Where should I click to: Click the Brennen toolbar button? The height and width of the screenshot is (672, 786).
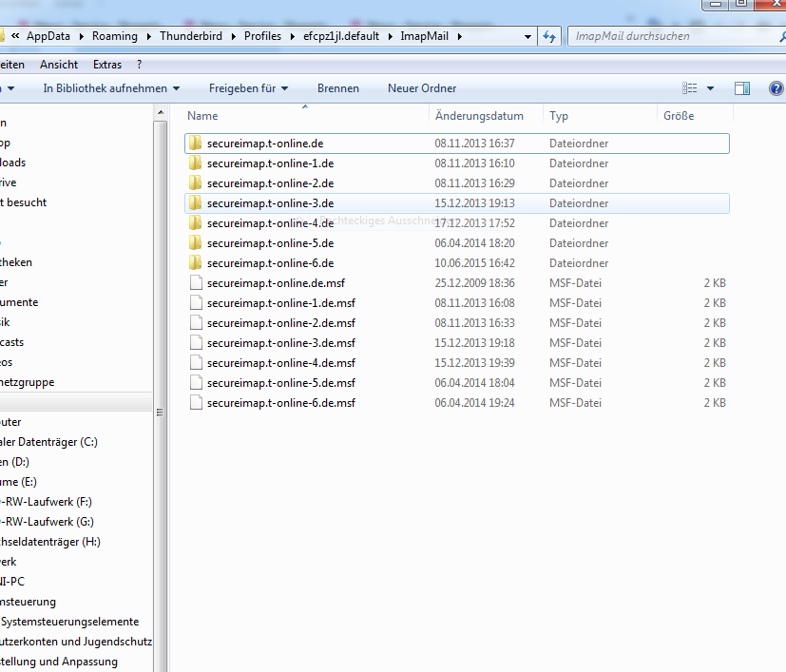click(x=338, y=88)
